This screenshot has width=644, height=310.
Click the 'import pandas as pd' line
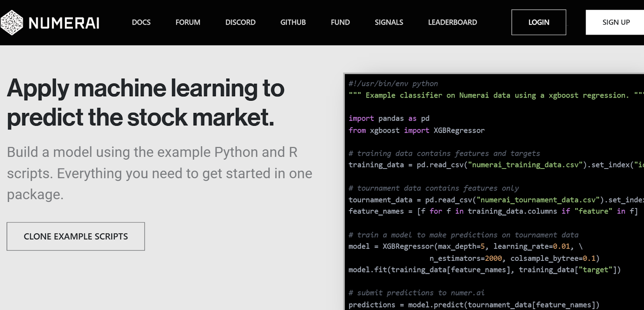(389, 119)
